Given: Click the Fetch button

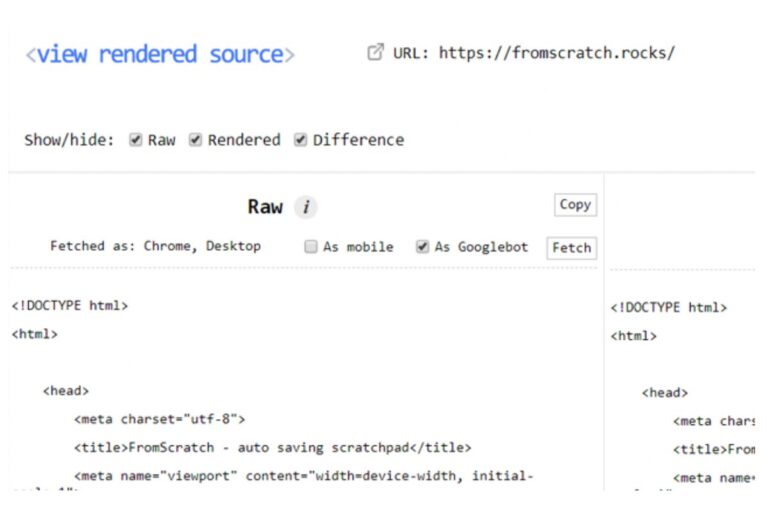Looking at the screenshot, I should point(571,248).
